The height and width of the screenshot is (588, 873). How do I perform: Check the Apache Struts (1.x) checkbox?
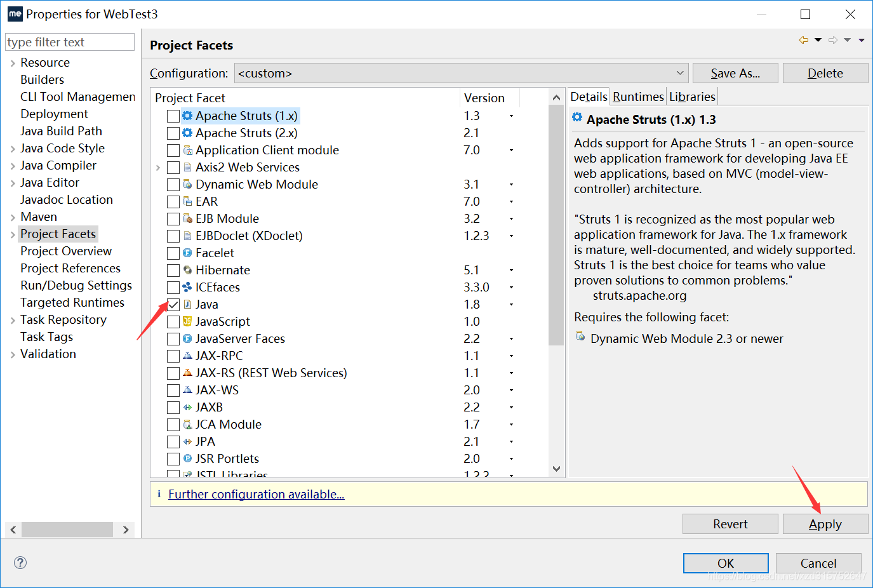point(173,116)
